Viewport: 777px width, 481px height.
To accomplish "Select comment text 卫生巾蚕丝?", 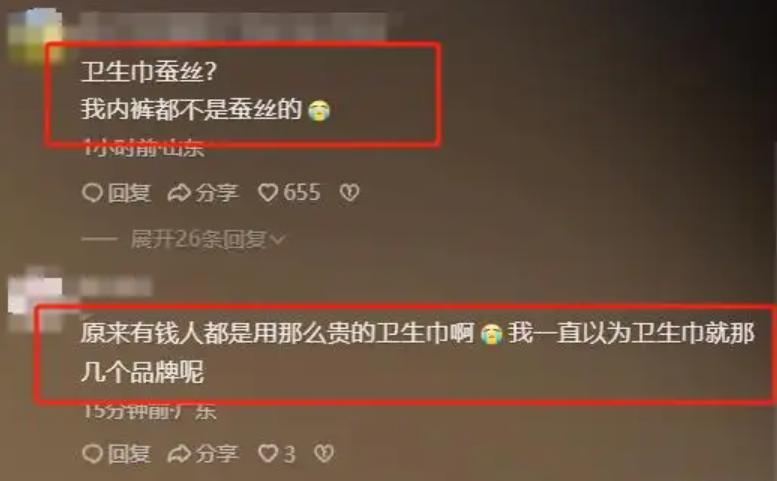I will [x=148, y=72].
